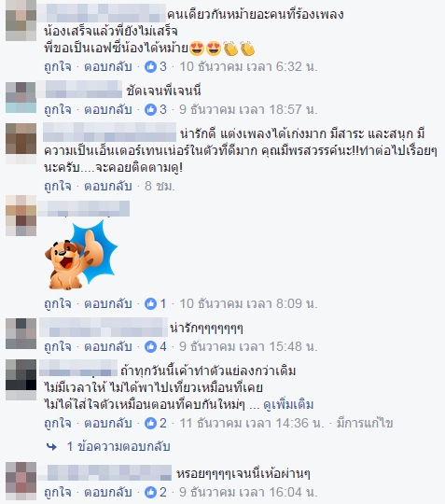Image resolution: width=445 pixels, height=504 pixels.
Task: Click ถูกใจ on the น่ารักๆๆๆๆๆๆ comment
Action: point(58,347)
